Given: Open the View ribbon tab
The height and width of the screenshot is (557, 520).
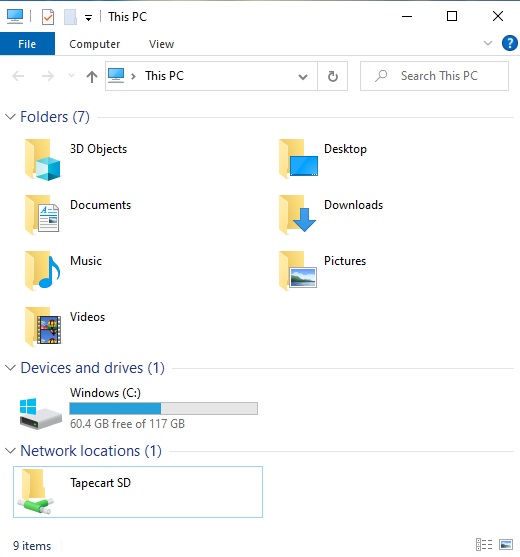Looking at the screenshot, I should click(x=161, y=44).
